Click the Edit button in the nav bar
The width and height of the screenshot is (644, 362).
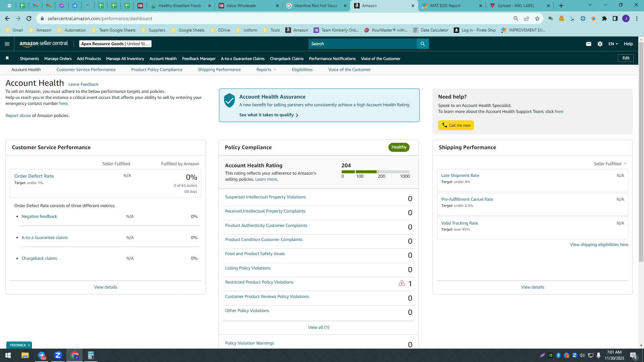pos(626,58)
